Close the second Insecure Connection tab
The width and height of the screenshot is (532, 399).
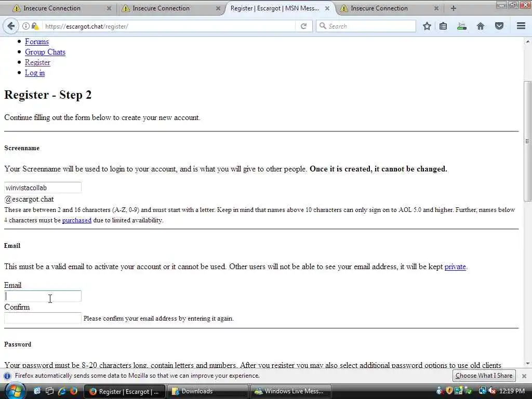click(x=218, y=8)
